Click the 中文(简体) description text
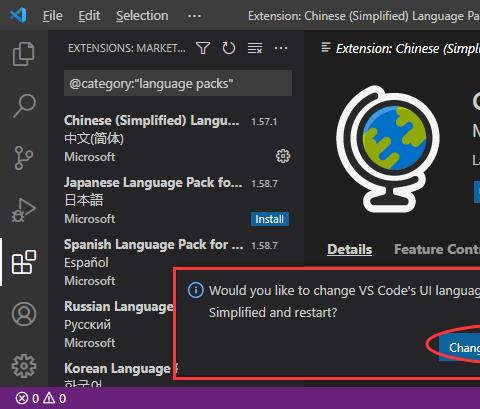Viewport: 480px width, 409px height. pyautogui.click(x=94, y=139)
